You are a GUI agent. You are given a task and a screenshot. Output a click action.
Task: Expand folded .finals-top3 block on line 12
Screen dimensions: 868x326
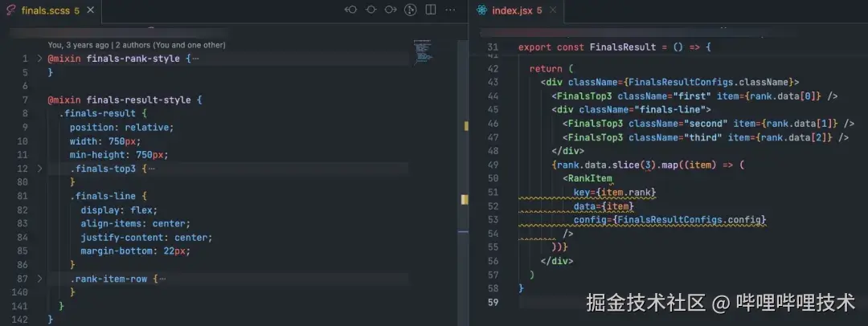[39, 169]
